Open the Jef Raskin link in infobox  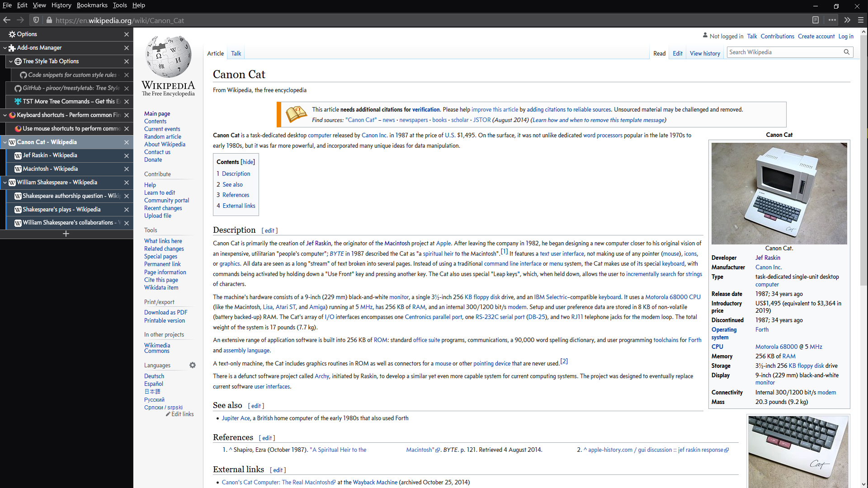767,258
